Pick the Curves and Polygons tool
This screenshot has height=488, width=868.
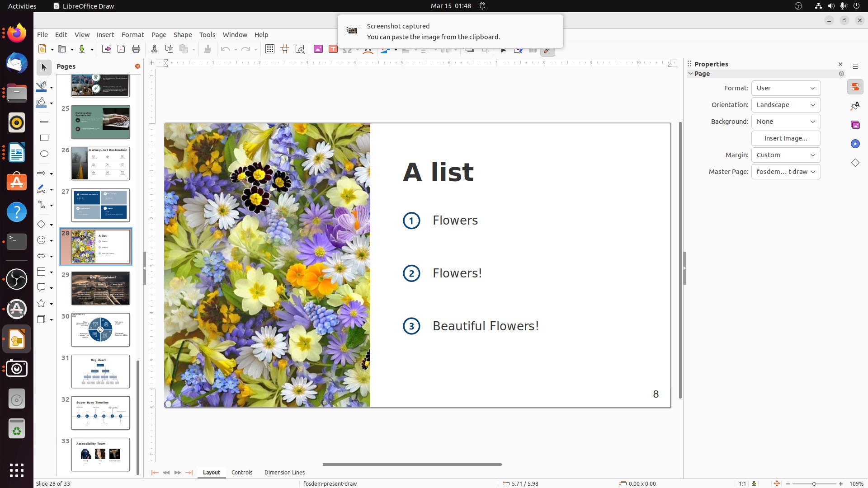click(x=42, y=189)
